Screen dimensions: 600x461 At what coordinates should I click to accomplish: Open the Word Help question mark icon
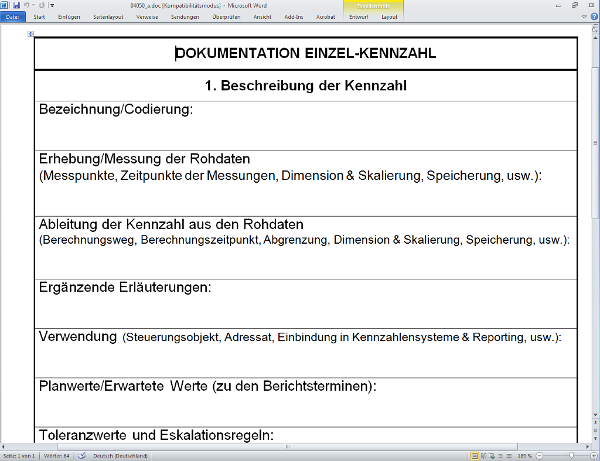594,16
